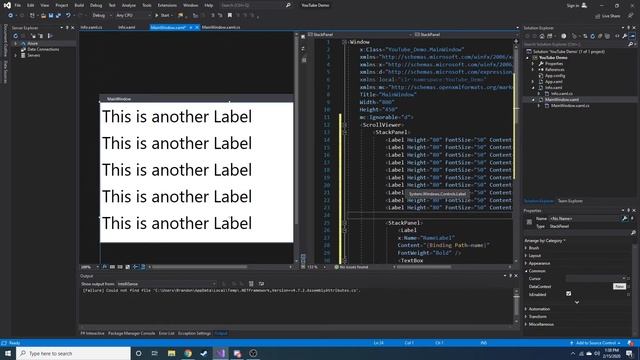The width and height of the screenshot is (640, 360).
Task: Click the Start debugging button
Action: point(162,16)
